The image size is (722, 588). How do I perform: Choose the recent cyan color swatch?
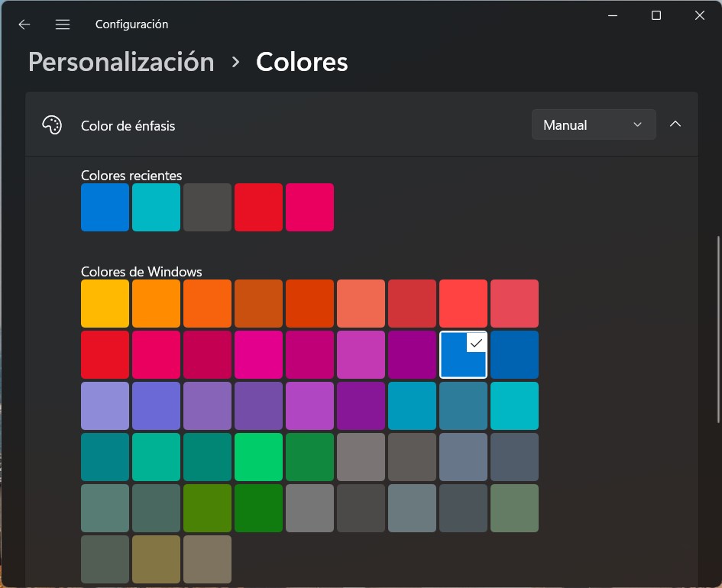[156, 207]
